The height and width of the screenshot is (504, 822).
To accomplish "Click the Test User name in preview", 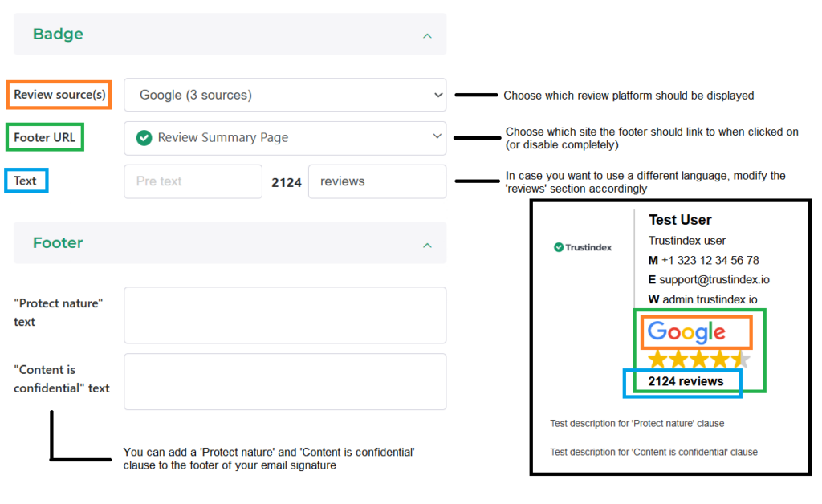I will coord(680,220).
